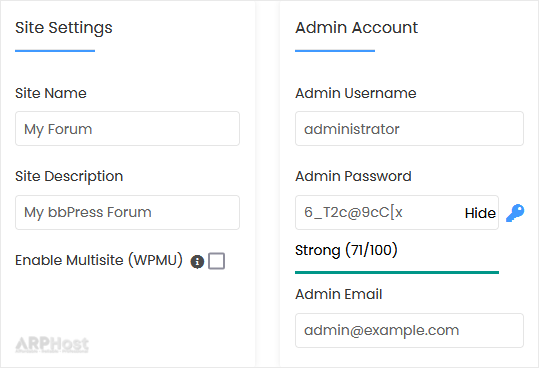
Task: Click the Strong (71/100) strength text
Action: coord(346,250)
